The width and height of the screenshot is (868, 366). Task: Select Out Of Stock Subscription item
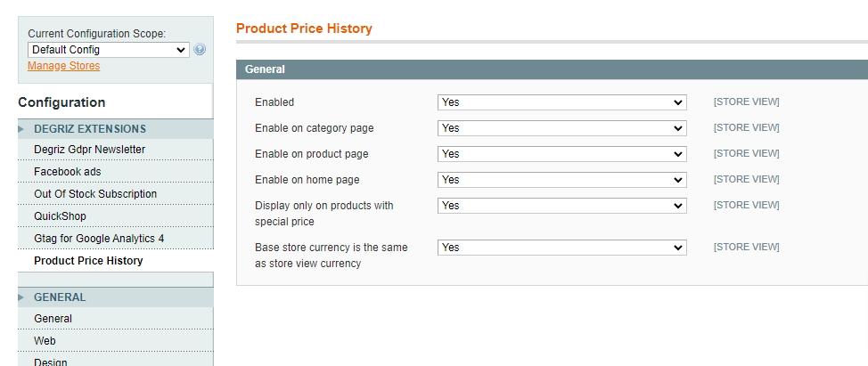[x=95, y=194]
